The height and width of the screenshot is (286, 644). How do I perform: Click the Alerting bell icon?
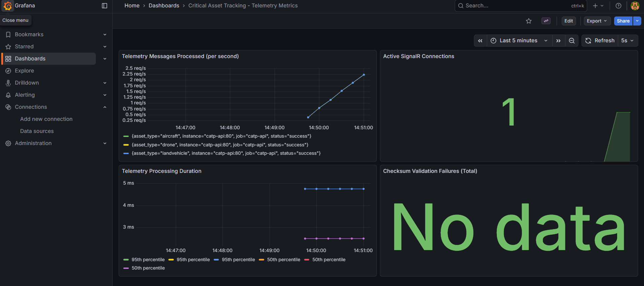8,95
